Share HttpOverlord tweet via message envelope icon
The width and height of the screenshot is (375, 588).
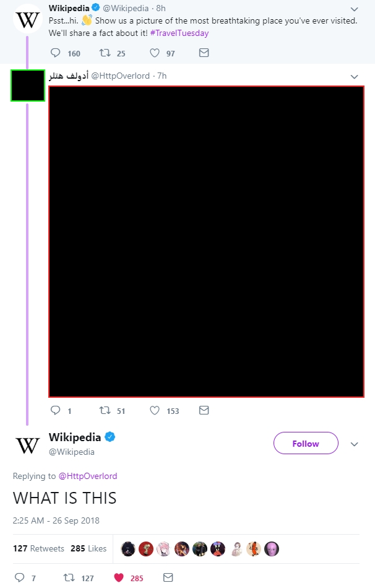click(204, 410)
